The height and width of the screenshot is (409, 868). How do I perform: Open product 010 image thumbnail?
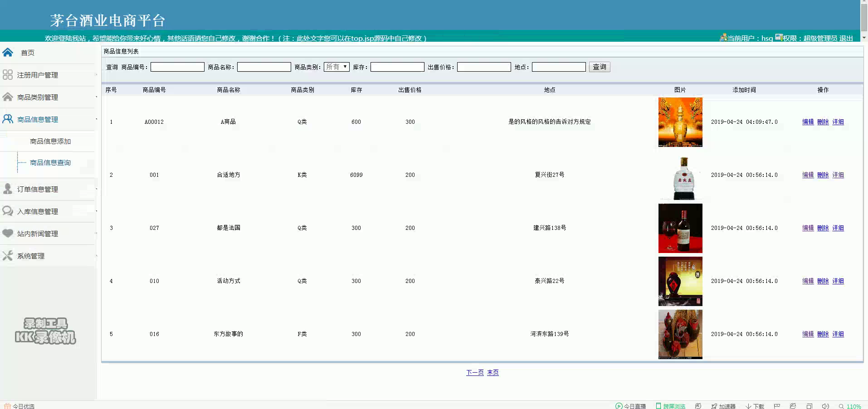tap(680, 281)
